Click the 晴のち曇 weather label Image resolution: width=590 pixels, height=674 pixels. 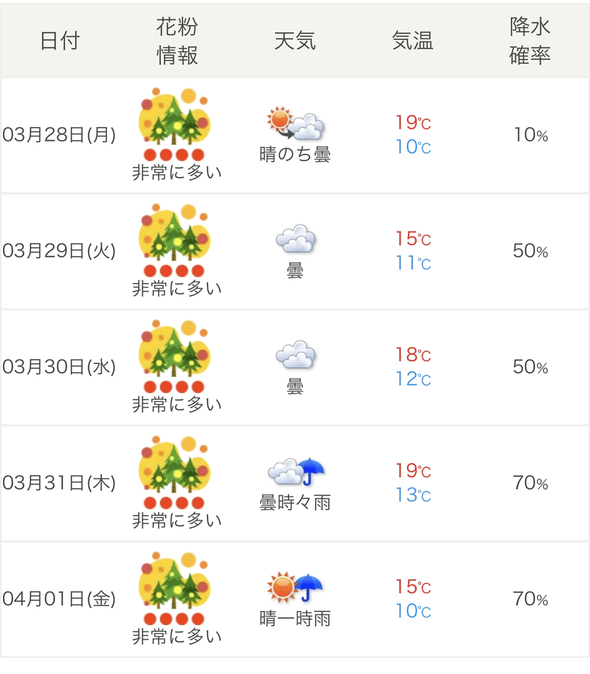(295, 154)
